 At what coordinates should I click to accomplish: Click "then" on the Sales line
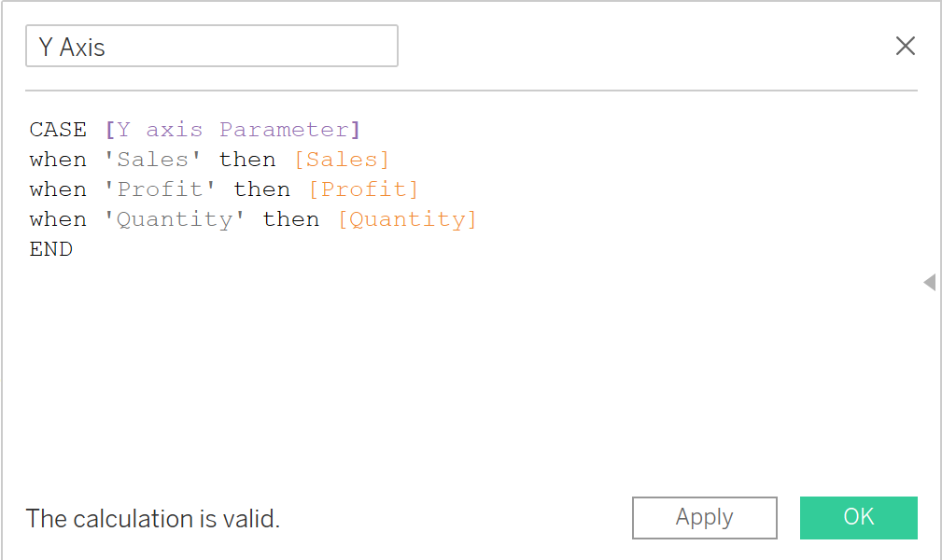pyautogui.click(x=247, y=160)
